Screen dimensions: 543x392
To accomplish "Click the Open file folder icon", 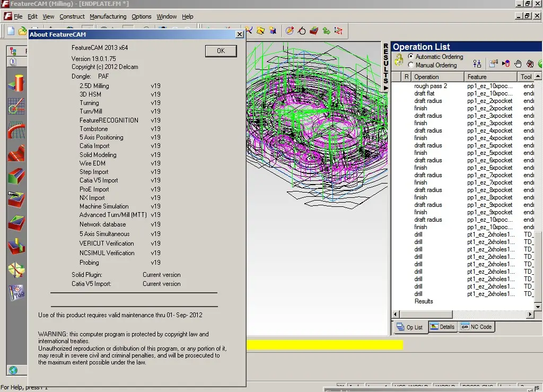I will click(x=22, y=31).
